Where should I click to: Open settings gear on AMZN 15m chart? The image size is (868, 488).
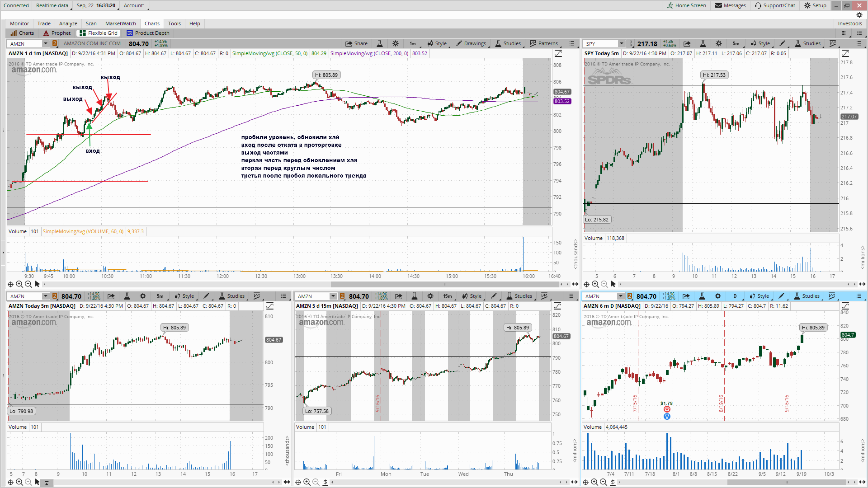[430, 296]
